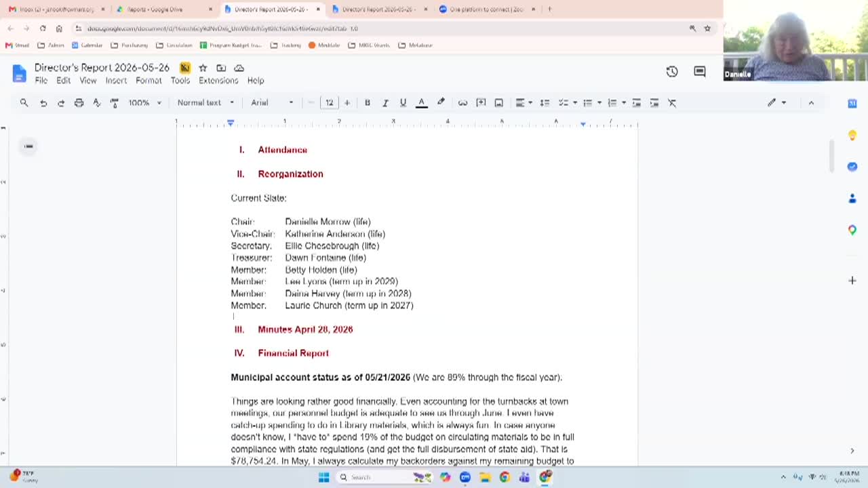Star the Director's Report document
The image size is (868, 488).
coord(203,68)
